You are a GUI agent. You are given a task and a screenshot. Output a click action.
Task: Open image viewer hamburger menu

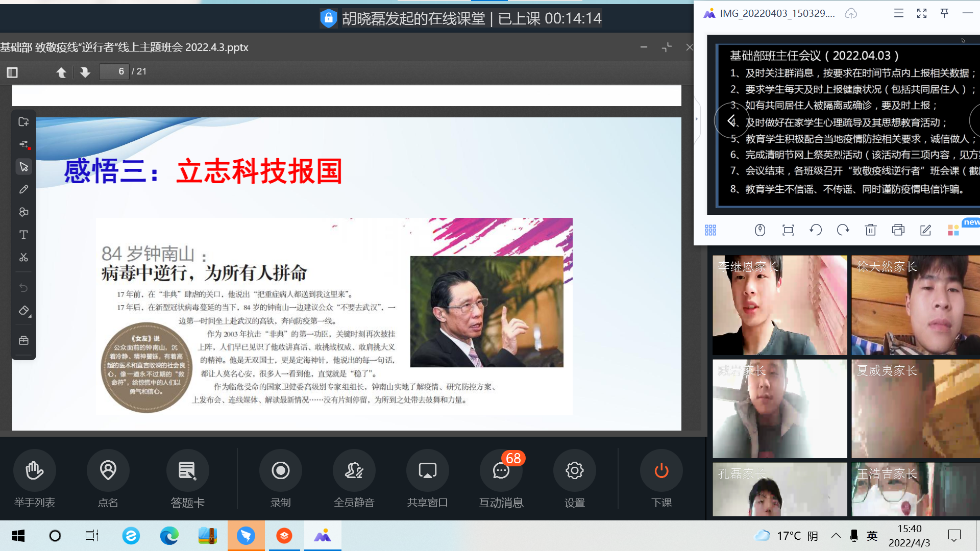pos(898,14)
